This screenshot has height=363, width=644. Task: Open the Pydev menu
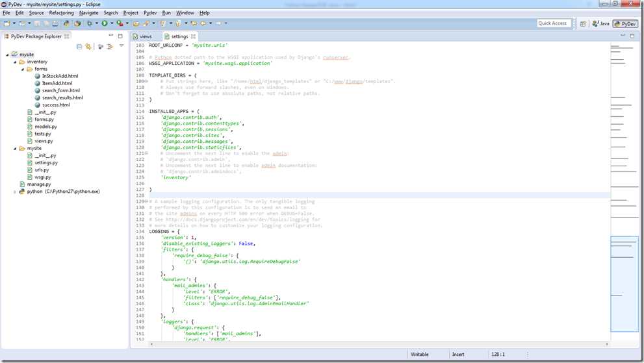pos(150,13)
